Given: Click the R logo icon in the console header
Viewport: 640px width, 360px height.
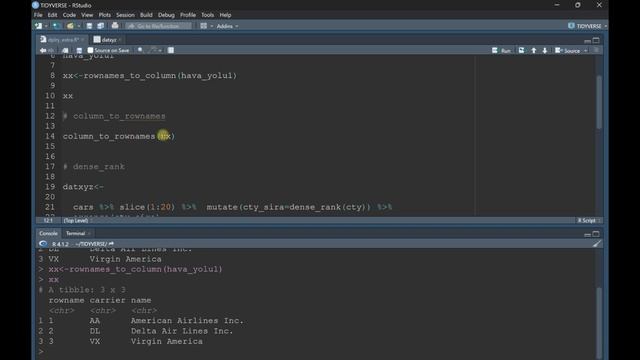Looking at the screenshot, I should pos(43,244).
